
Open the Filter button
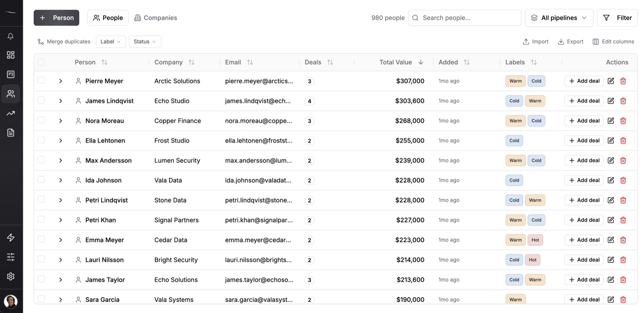point(617,18)
